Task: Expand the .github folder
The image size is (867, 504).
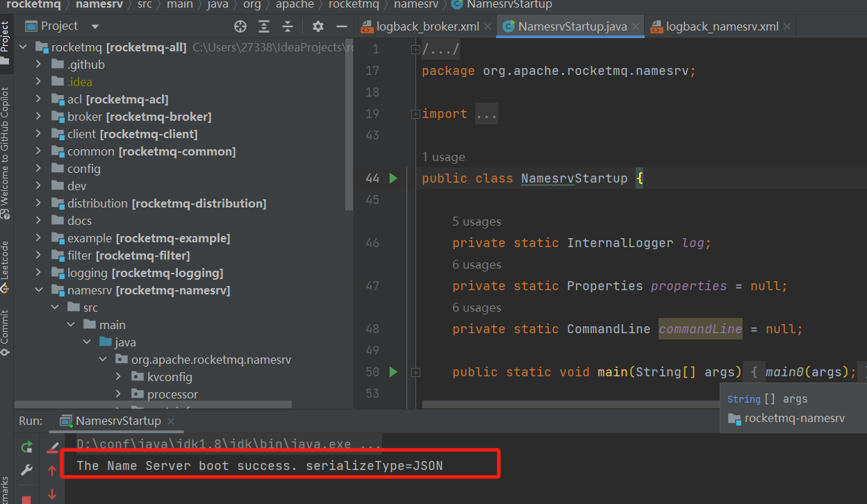Action: point(40,65)
